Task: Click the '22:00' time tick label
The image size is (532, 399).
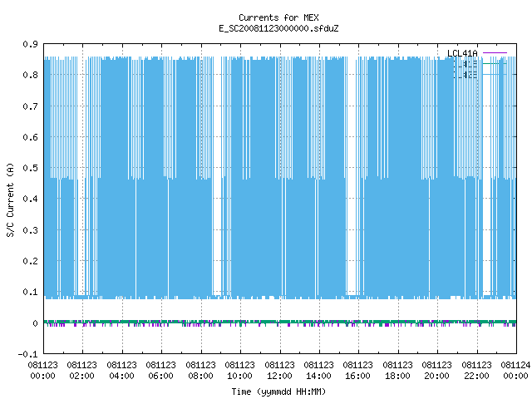Action: (476, 376)
